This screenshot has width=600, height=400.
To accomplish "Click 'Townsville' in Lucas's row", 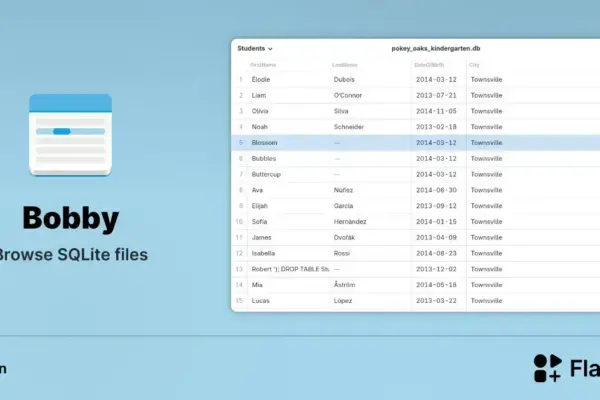I will tap(486, 300).
